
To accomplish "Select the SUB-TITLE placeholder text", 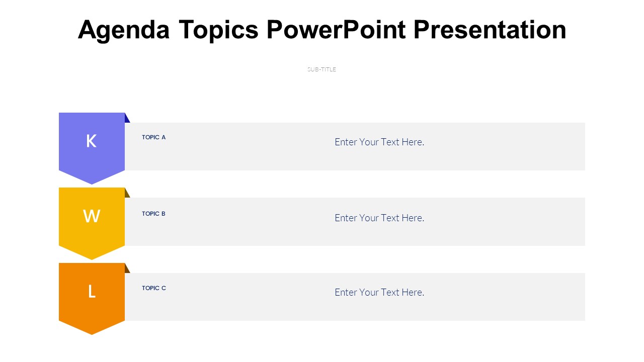I will point(321,69).
